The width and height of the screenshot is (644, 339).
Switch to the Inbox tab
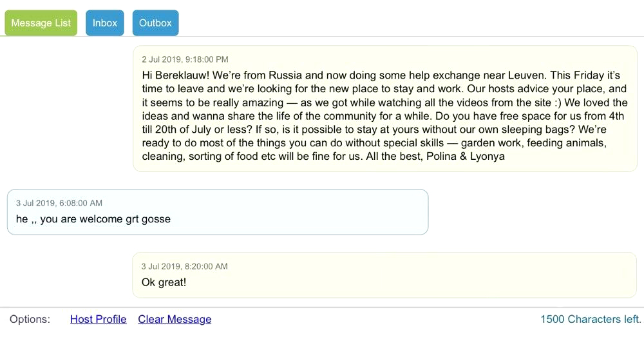pos(105,23)
